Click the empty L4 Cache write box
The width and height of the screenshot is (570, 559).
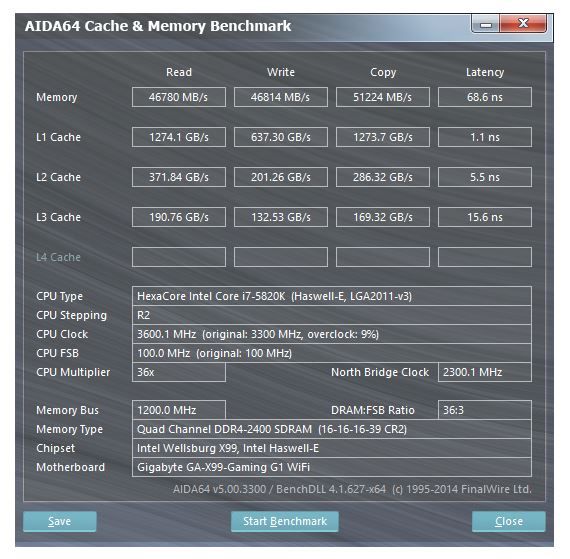point(281,257)
